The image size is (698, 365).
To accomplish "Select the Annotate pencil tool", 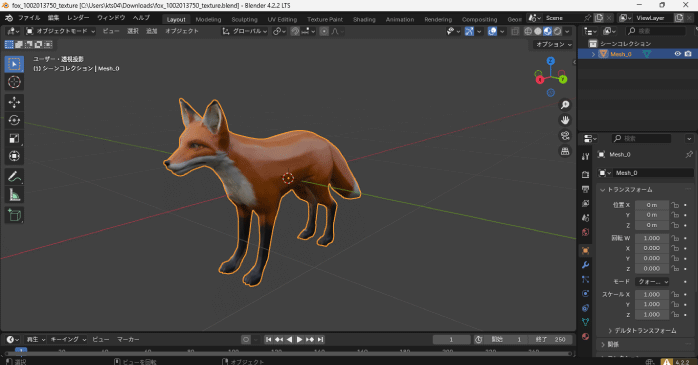I will click(x=14, y=177).
